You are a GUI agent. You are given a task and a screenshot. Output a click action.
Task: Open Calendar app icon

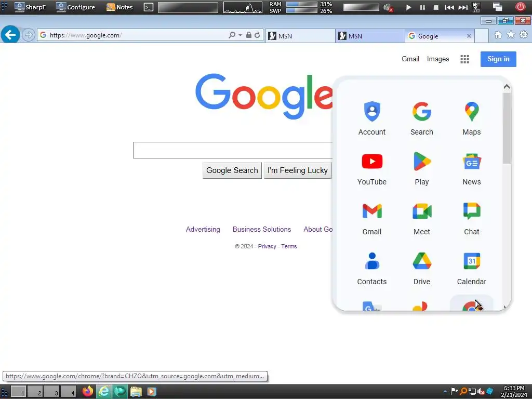472,268
